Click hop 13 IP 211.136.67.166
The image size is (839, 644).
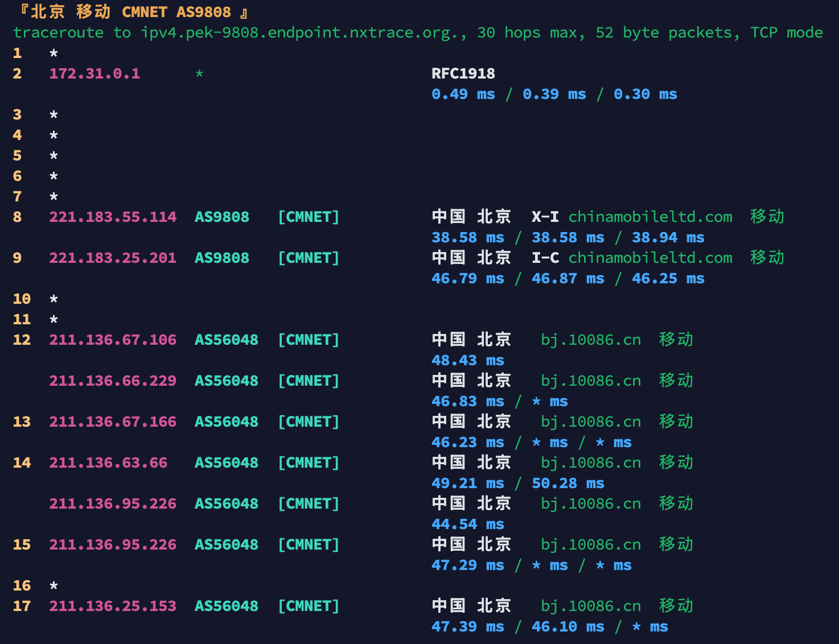click(x=113, y=422)
